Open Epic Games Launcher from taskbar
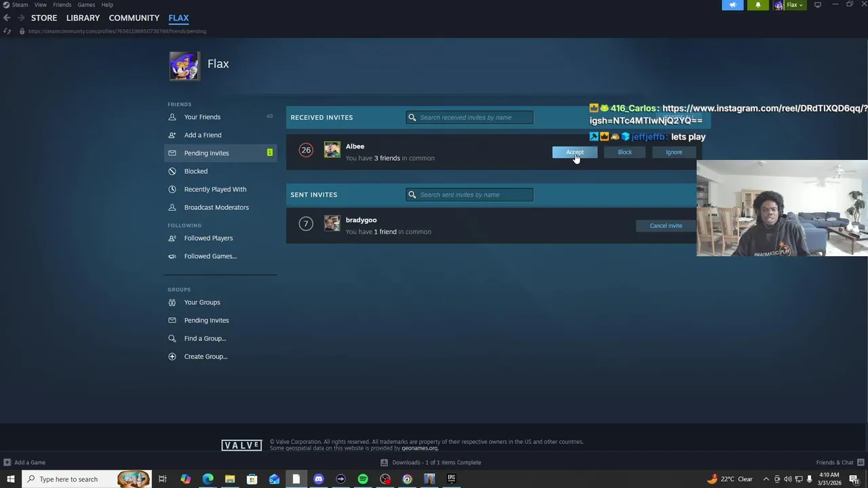 pyautogui.click(x=452, y=479)
